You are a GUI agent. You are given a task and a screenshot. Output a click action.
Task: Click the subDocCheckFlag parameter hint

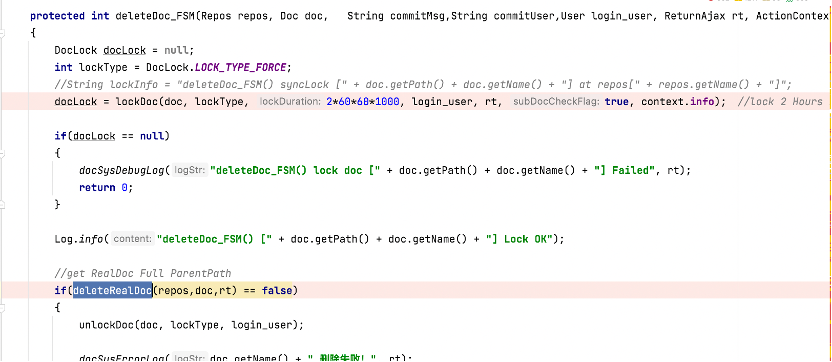click(x=557, y=101)
